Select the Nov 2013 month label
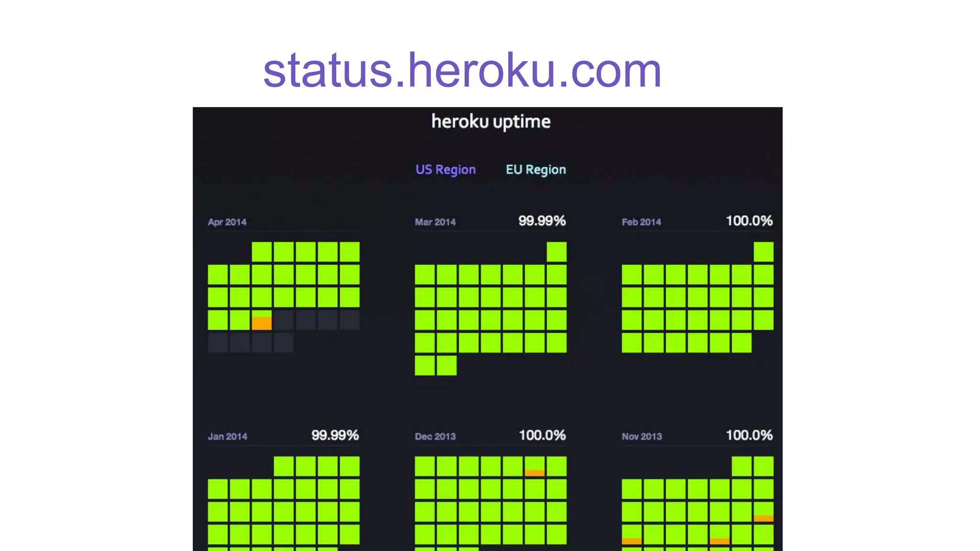This screenshot has height=551, width=980. point(642,436)
